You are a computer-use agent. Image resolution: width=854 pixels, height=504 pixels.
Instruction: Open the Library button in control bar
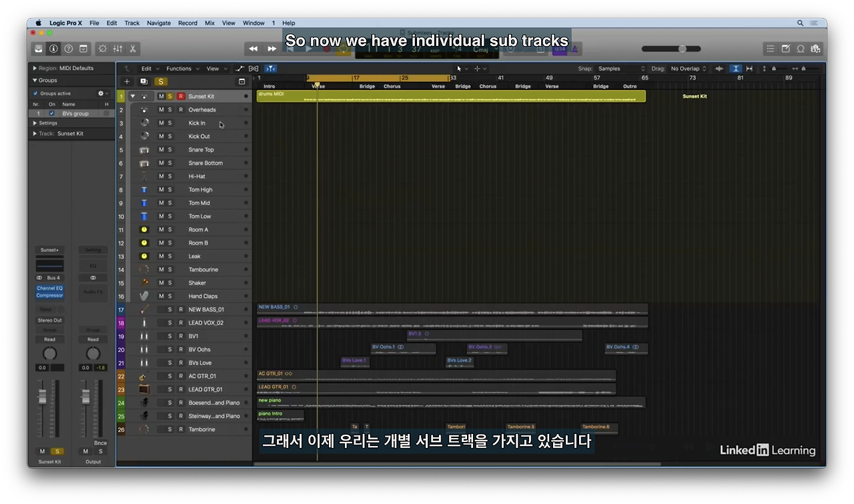click(x=39, y=49)
